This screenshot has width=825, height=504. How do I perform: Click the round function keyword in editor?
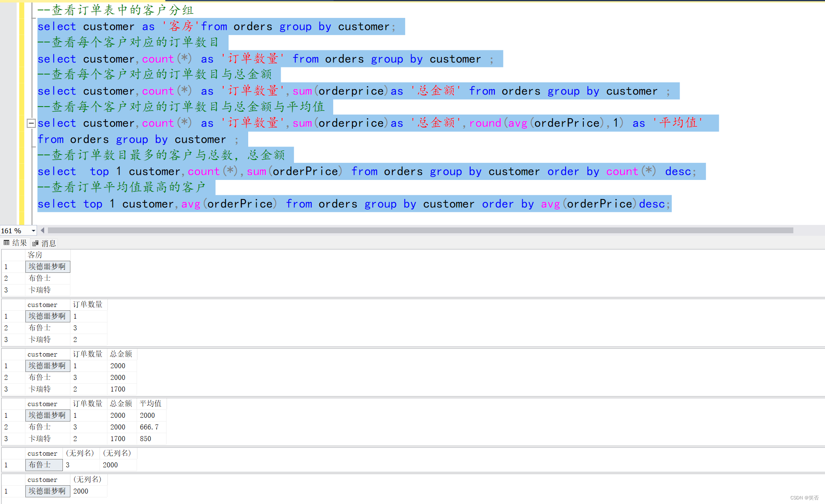coord(485,123)
